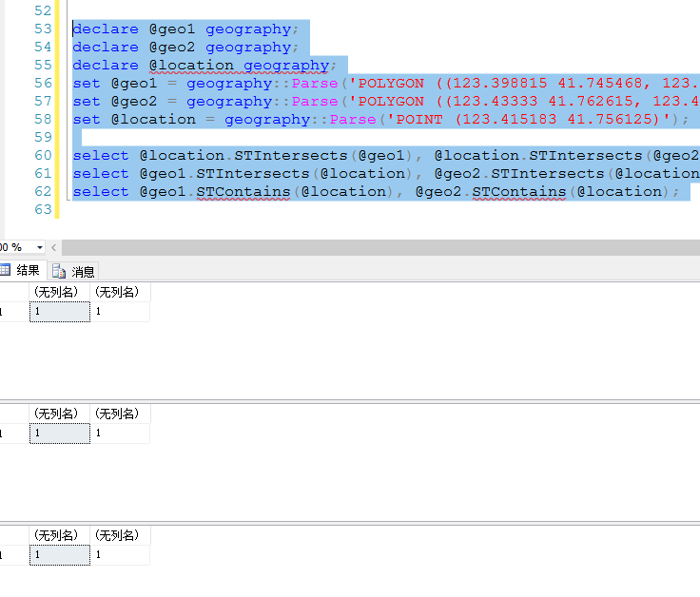Select second cell value in second result grid

(120, 433)
